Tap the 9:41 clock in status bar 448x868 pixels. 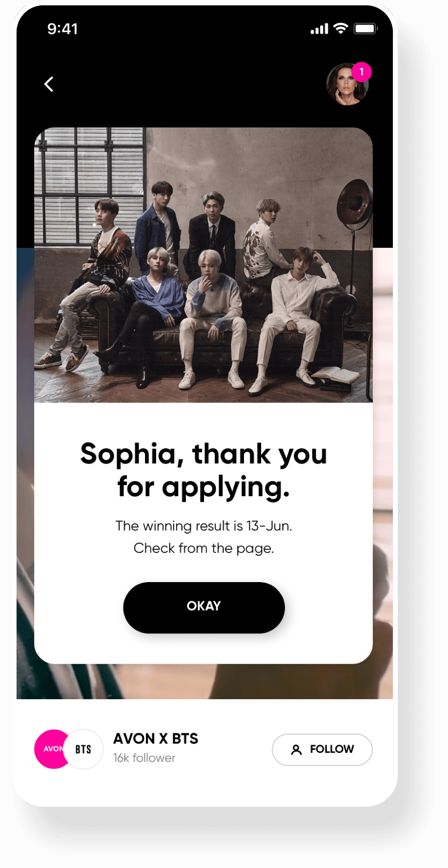click(62, 29)
